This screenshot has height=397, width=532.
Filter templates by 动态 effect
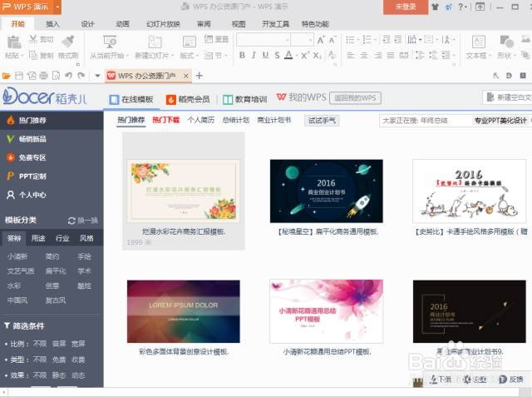pos(78,375)
